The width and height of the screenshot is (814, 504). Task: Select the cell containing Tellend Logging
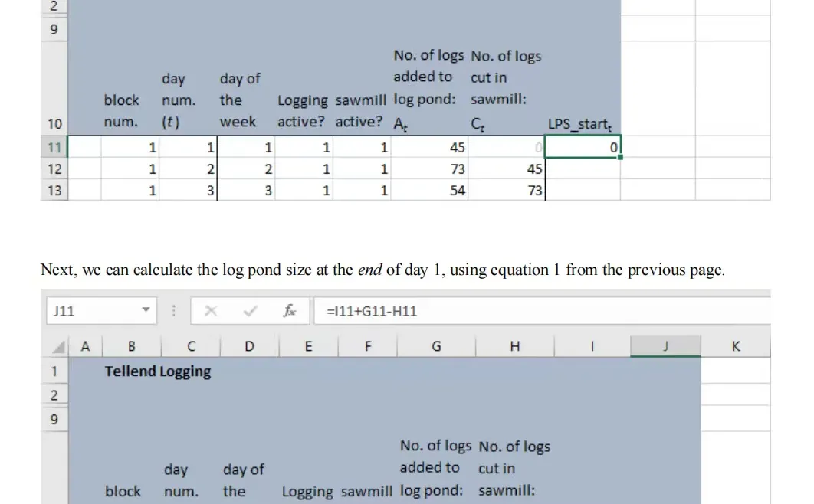[157, 371]
